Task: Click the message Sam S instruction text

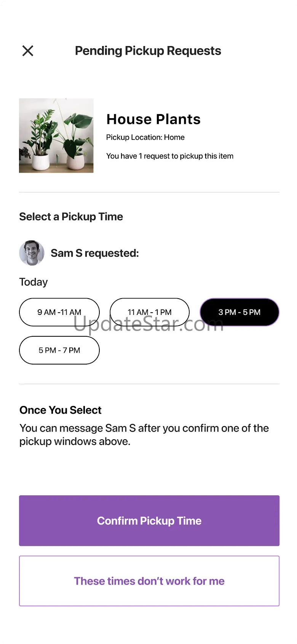Action: click(144, 435)
